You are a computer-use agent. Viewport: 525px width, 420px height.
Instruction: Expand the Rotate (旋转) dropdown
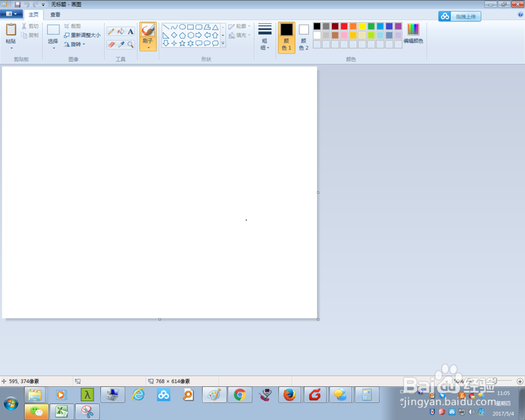pyautogui.click(x=84, y=44)
